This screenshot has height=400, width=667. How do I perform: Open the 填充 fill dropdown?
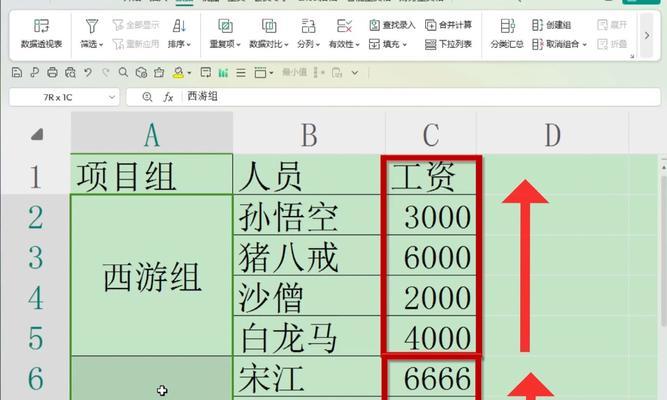click(405, 44)
